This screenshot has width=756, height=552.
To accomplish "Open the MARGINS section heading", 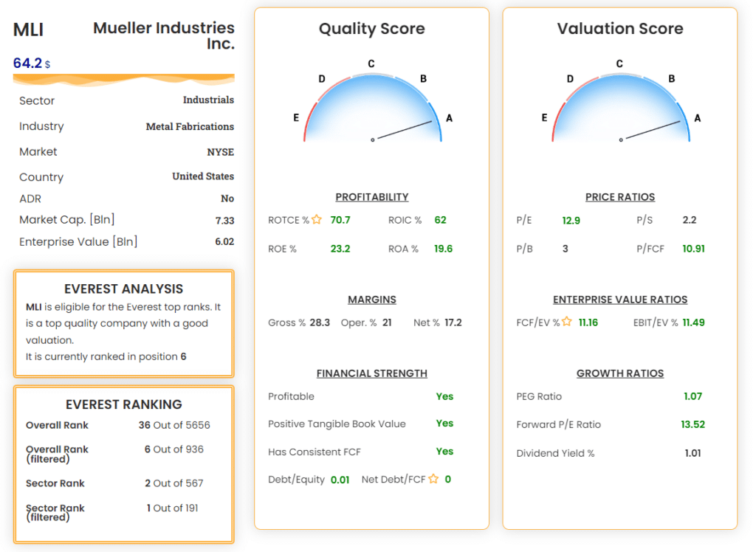I will pyautogui.click(x=372, y=300).
